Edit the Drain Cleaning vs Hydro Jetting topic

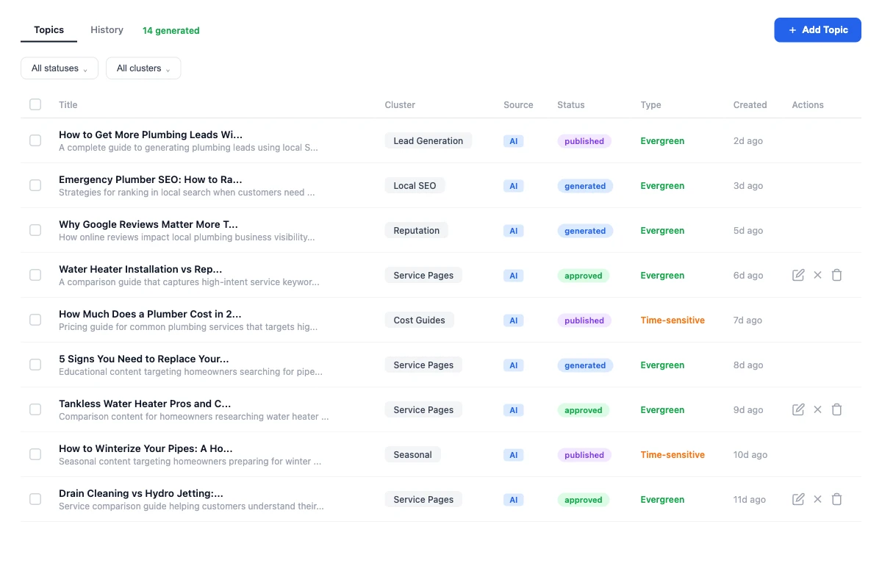(x=798, y=499)
